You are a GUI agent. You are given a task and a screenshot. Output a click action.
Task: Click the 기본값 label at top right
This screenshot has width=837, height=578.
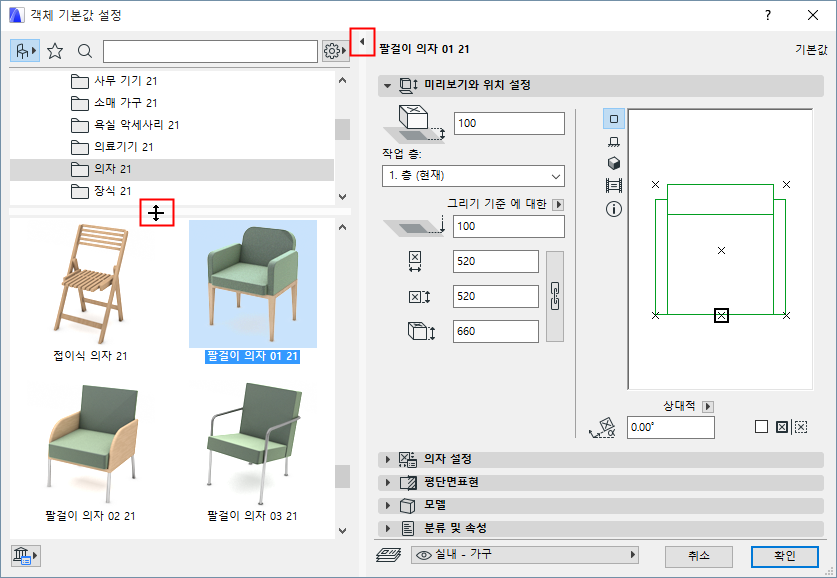point(811,50)
